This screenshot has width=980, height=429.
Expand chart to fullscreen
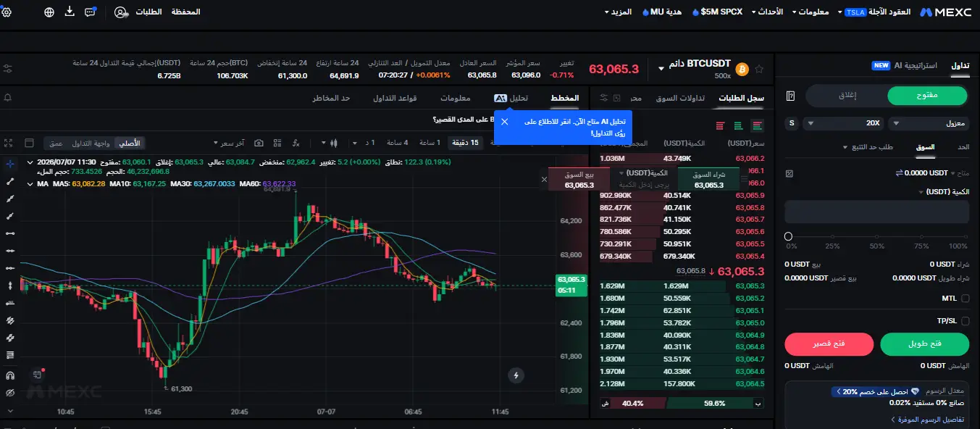click(8, 143)
